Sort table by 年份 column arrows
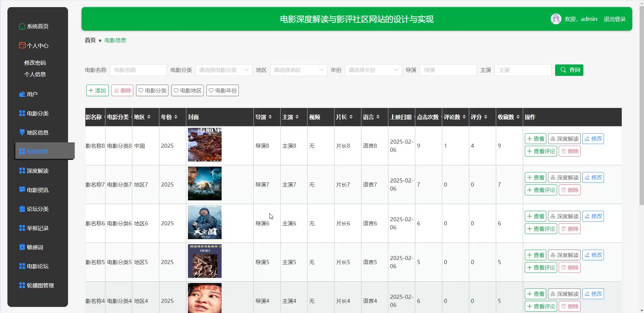 click(x=176, y=117)
